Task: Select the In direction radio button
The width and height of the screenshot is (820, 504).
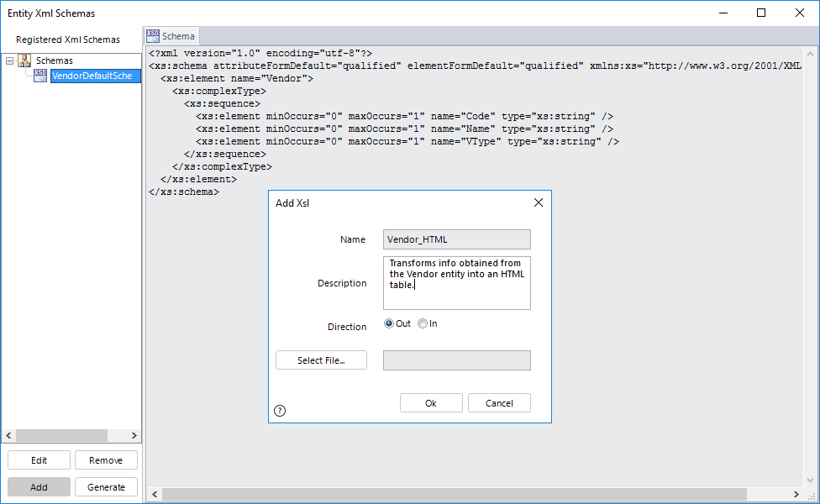Action: pos(423,323)
